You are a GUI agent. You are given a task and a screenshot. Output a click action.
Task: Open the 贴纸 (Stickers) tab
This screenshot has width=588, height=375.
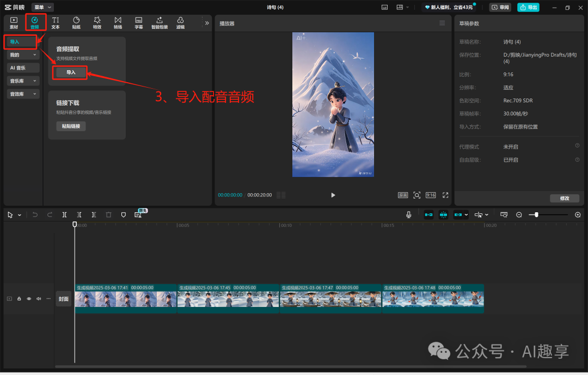[77, 22]
